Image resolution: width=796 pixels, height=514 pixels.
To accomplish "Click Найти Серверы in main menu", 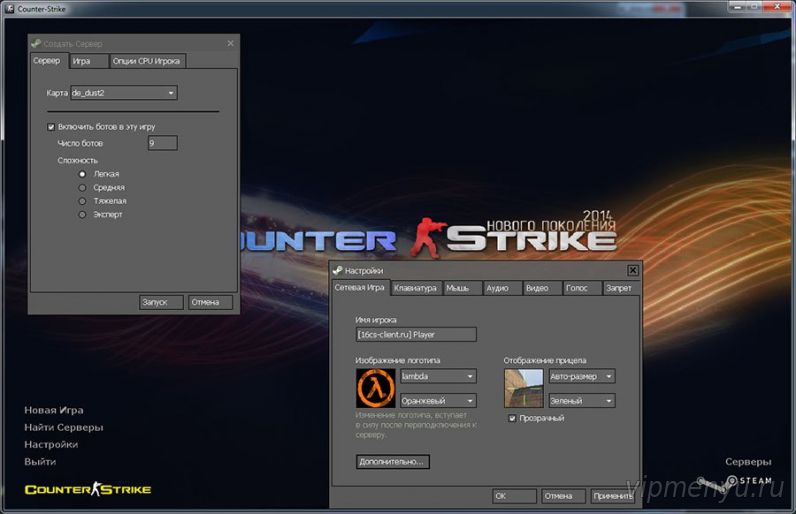I will pos(64,427).
